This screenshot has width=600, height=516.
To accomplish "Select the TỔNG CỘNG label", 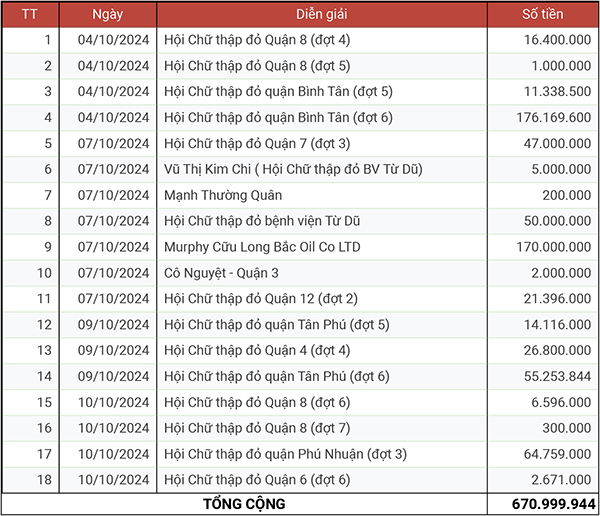I will point(244,504).
